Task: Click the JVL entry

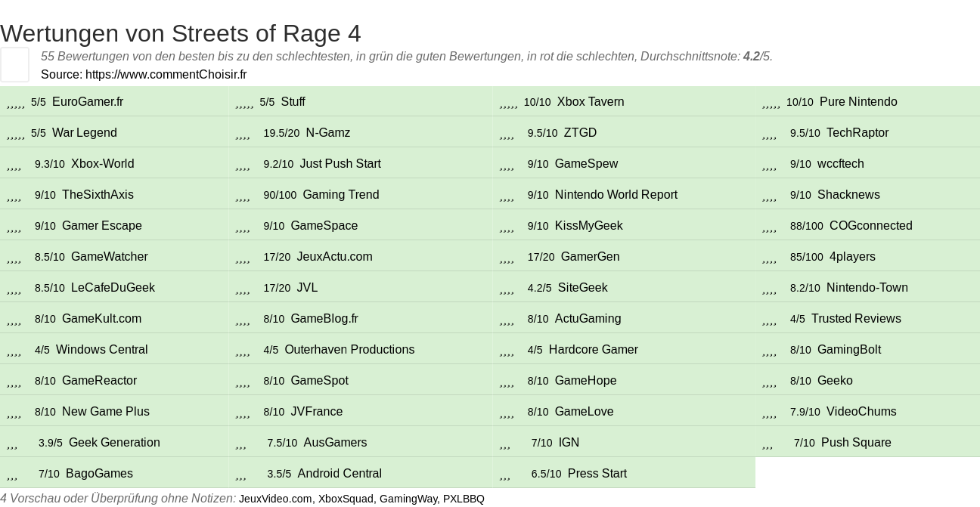Action: (x=308, y=287)
